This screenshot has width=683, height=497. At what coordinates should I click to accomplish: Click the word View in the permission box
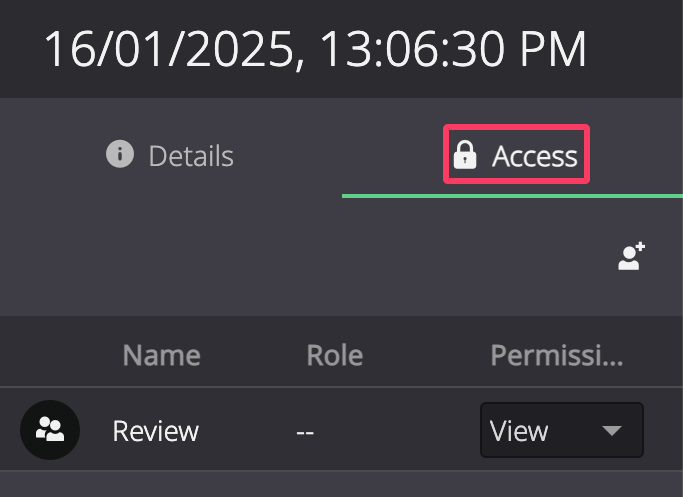(x=518, y=431)
